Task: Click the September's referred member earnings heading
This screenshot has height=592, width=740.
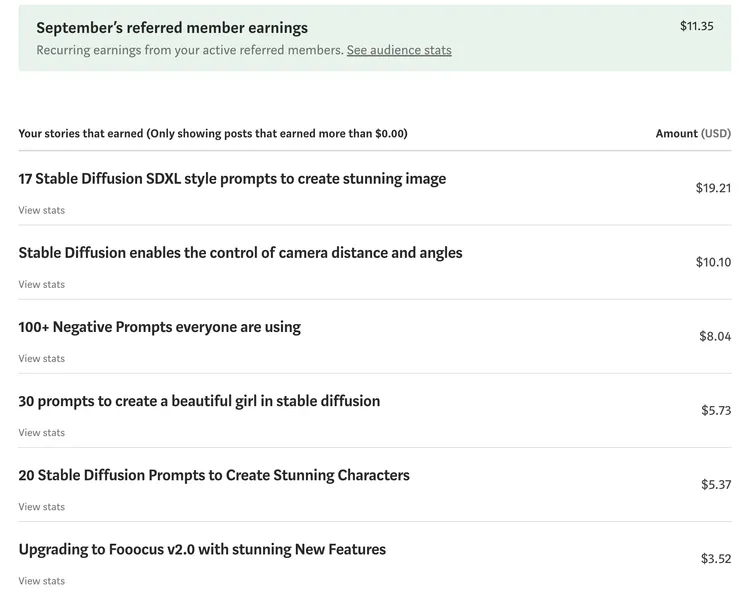Action: pos(172,28)
